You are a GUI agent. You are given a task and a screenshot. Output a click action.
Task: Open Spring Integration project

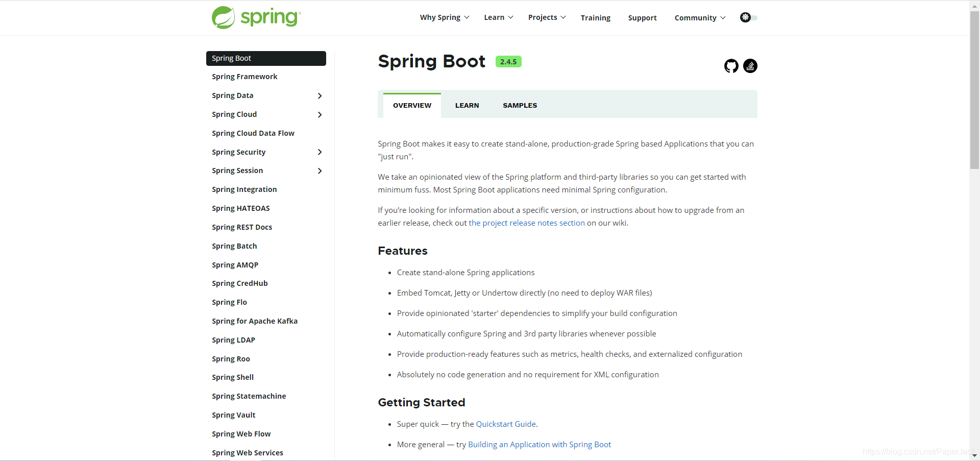244,189
